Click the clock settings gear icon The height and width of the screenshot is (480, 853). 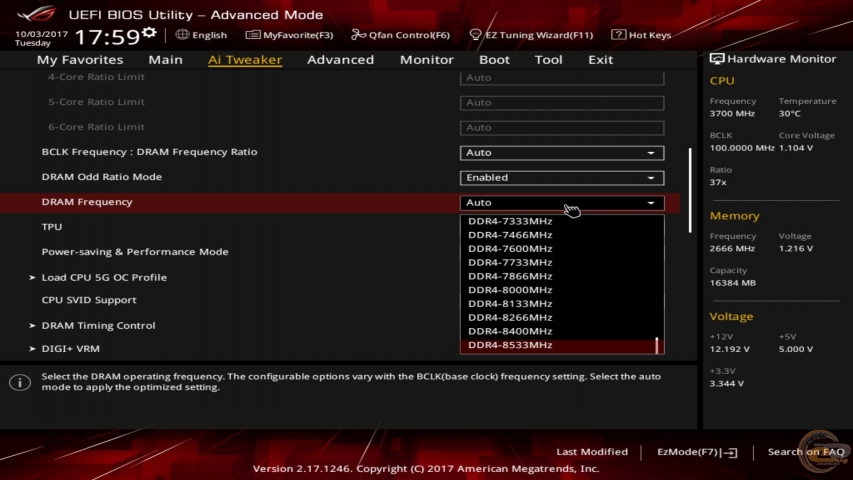[x=149, y=33]
